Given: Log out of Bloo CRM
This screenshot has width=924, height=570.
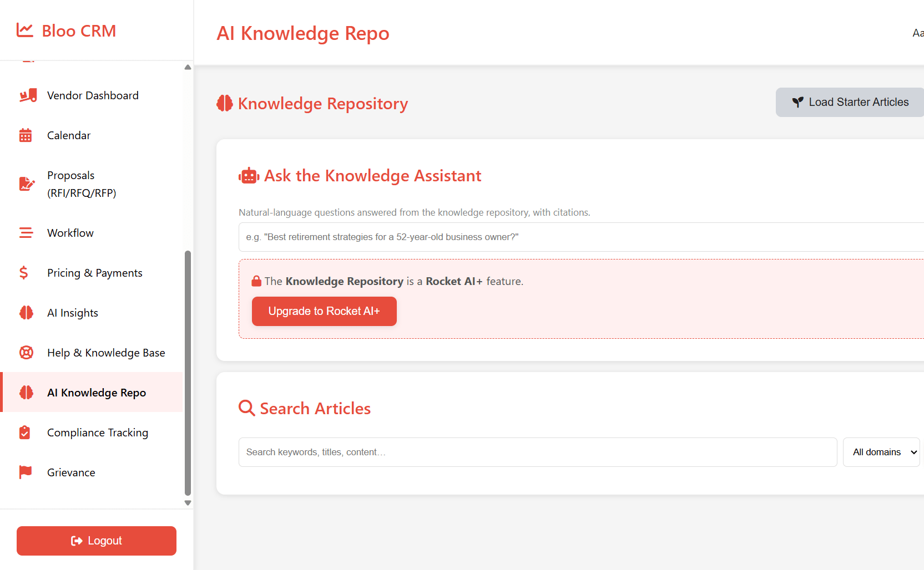Looking at the screenshot, I should pos(97,541).
